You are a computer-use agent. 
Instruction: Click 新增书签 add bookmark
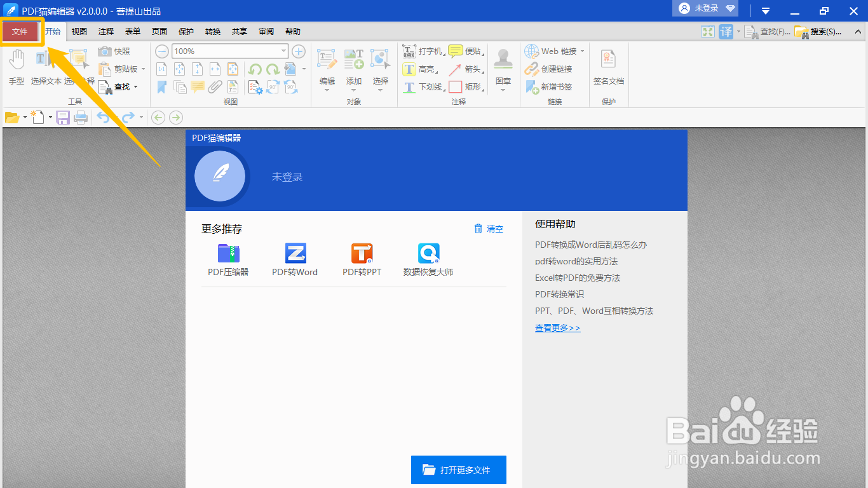(x=548, y=86)
